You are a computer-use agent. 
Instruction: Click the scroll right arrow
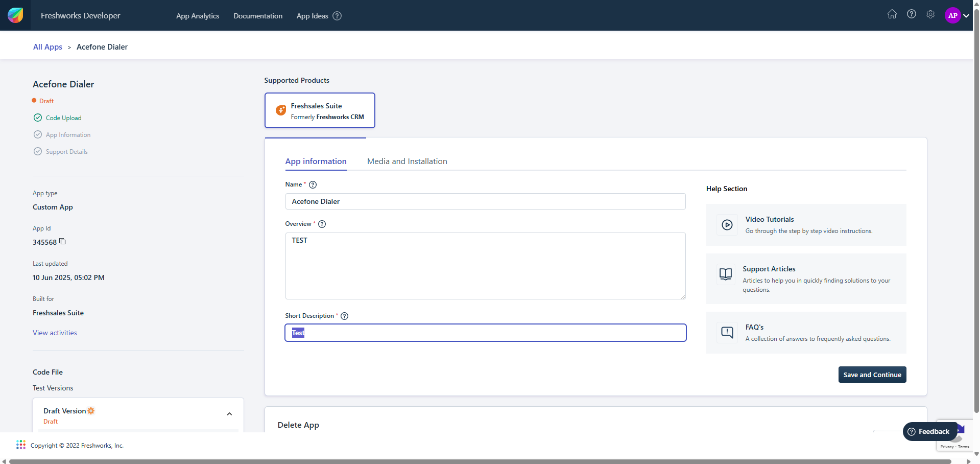(x=968, y=461)
